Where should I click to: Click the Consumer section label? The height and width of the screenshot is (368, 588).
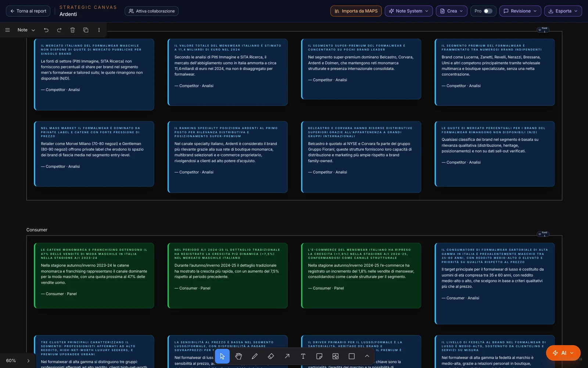[37, 230]
